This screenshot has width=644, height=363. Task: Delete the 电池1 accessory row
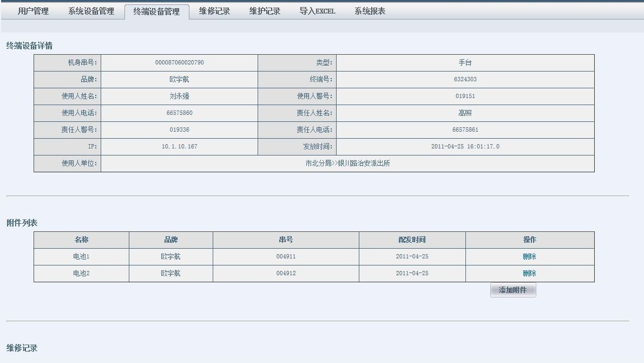pos(529,257)
